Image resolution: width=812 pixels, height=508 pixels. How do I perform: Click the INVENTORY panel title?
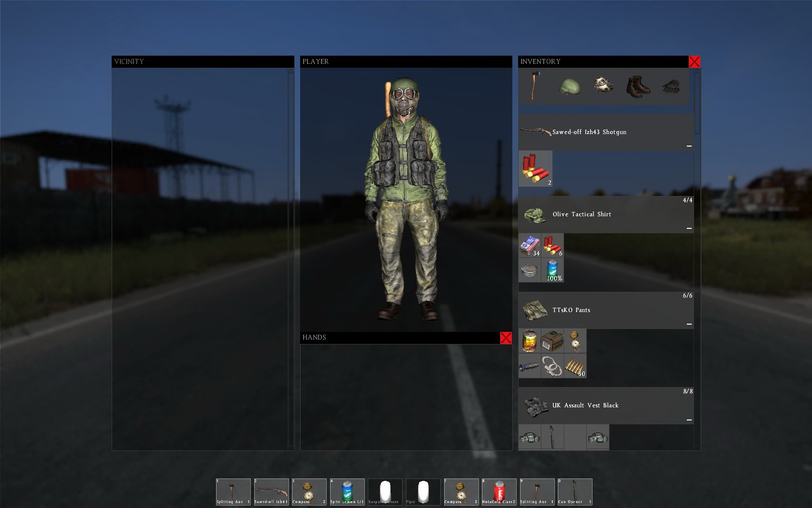[x=540, y=61]
